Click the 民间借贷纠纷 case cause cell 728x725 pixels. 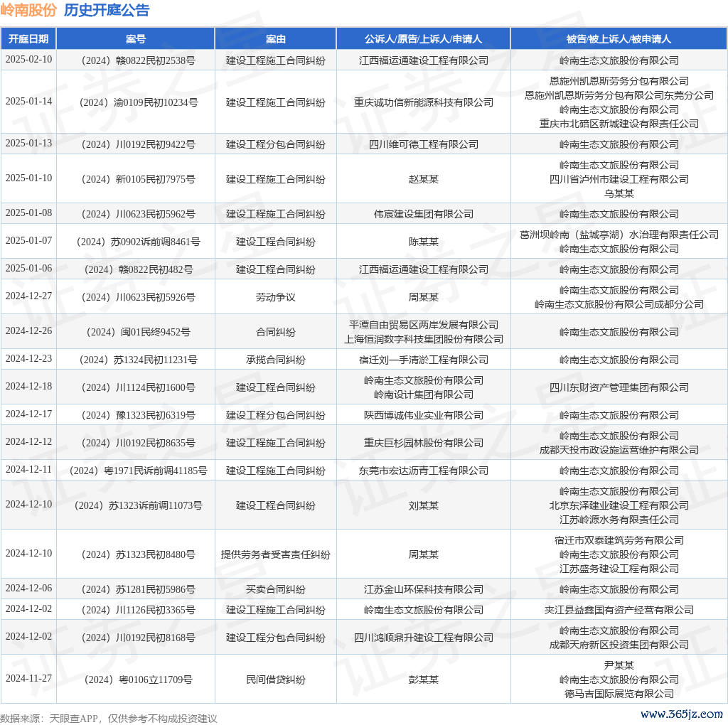click(275, 680)
